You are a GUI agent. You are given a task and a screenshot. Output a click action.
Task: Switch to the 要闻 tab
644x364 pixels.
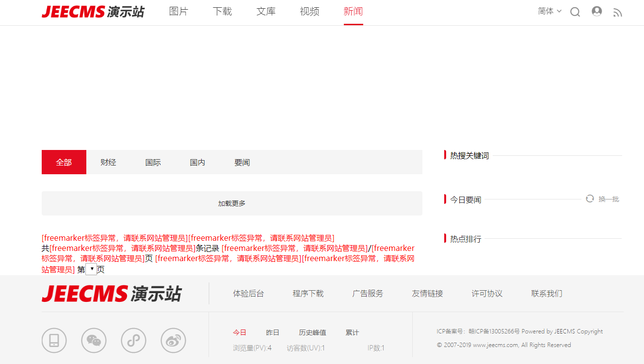pyautogui.click(x=242, y=162)
